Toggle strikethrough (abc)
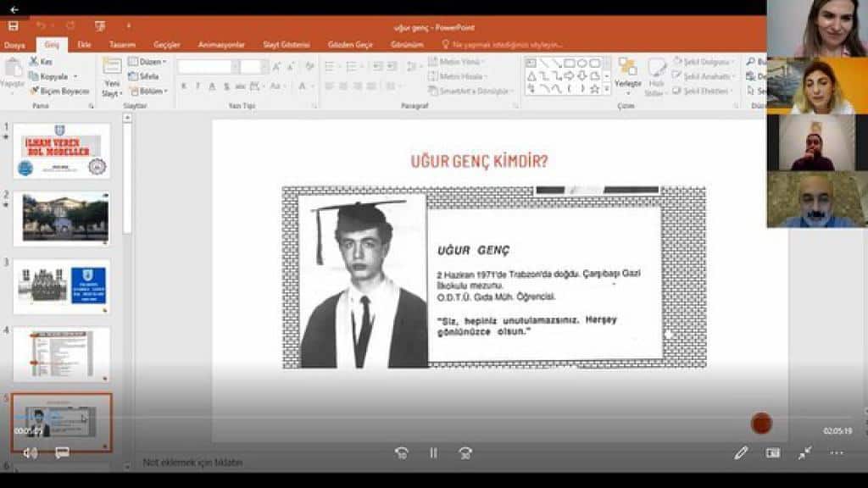The height and width of the screenshot is (488, 868). pyautogui.click(x=240, y=86)
